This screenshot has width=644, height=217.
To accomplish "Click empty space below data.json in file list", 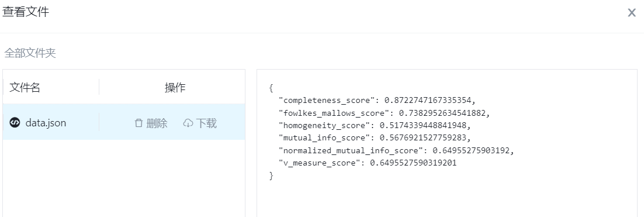I will click(x=124, y=178).
